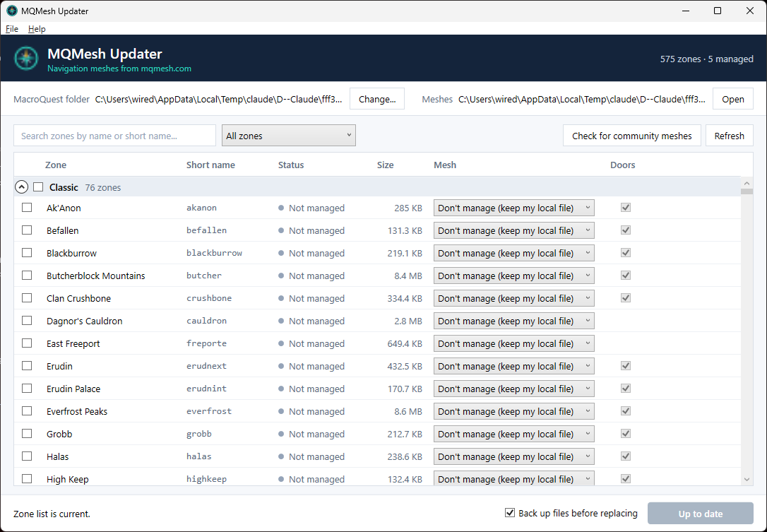
Task: Open Mesh dropdown for Clan Crushbone
Action: click(x=514, y=298)
